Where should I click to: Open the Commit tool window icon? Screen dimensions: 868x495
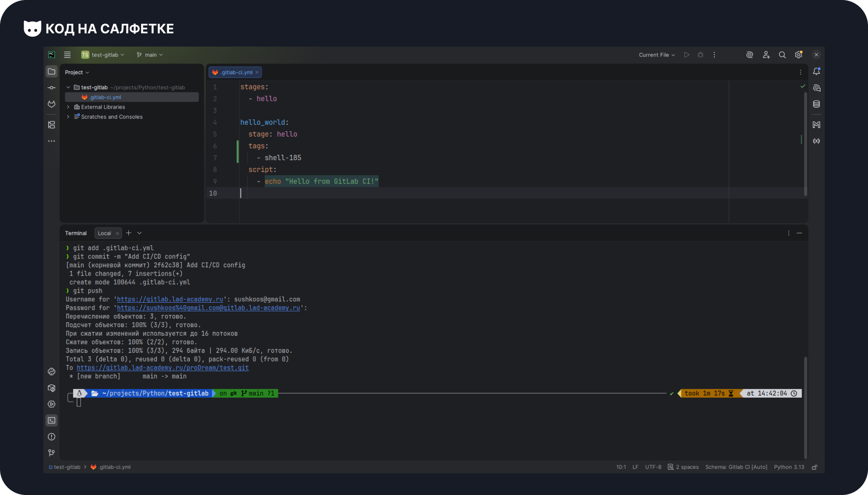pyautogui.click(x=52, y=88)
